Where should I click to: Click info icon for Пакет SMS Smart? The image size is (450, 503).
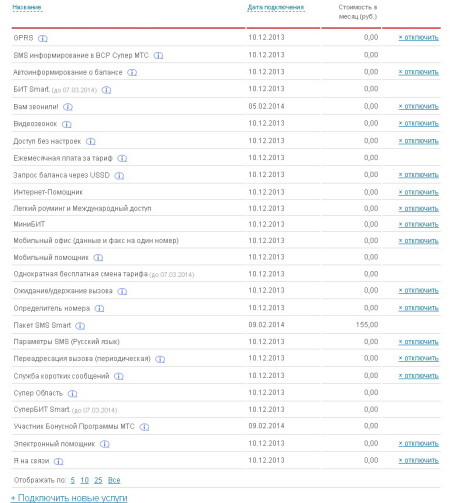(x=80, y=326)
